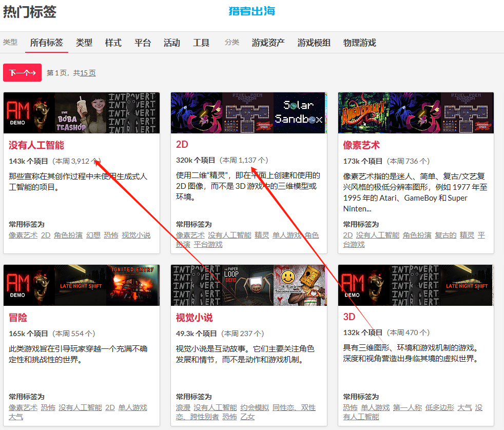Open the 平台 tab
This screenshot has height=430, width=504.
tap(143, 43)
